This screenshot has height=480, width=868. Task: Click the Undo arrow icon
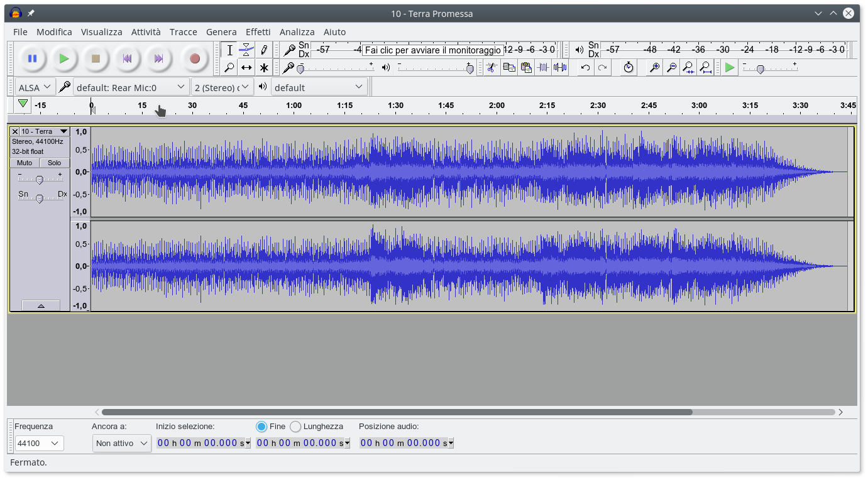point(585,67)
